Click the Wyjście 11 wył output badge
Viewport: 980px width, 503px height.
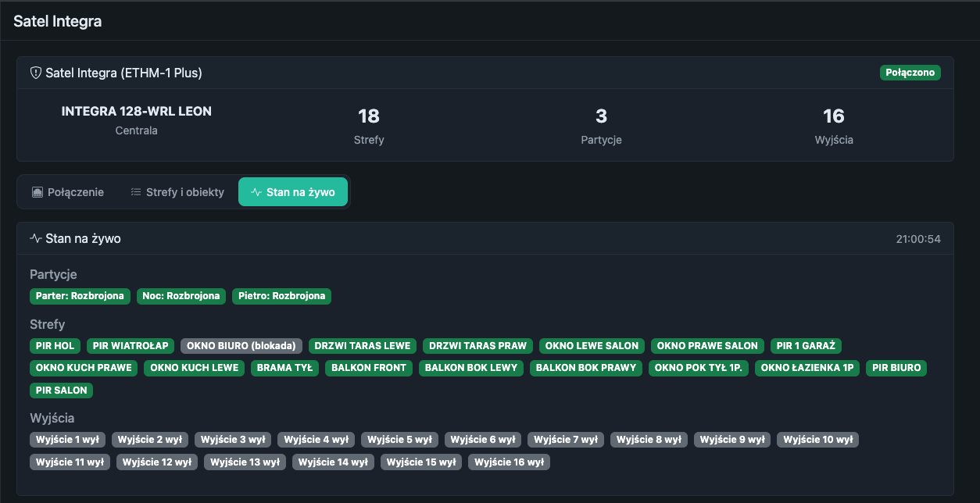[70, 462]
